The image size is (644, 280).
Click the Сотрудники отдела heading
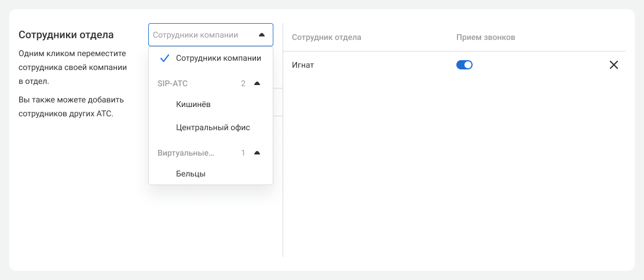click(x=66, y=35)
